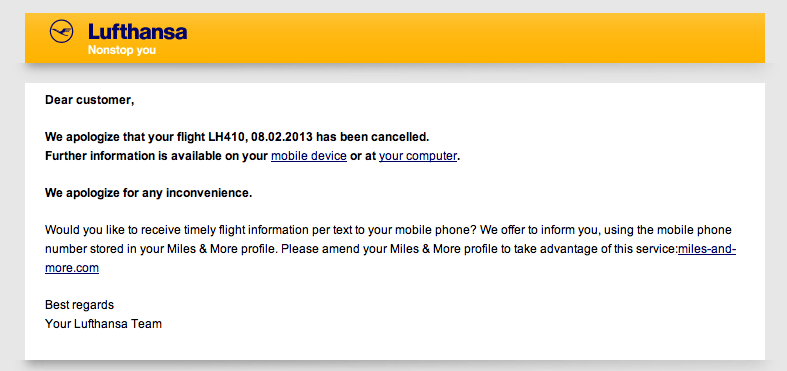
Task: Click the "Best regards" closing line
Action: [x=79, y=305]
